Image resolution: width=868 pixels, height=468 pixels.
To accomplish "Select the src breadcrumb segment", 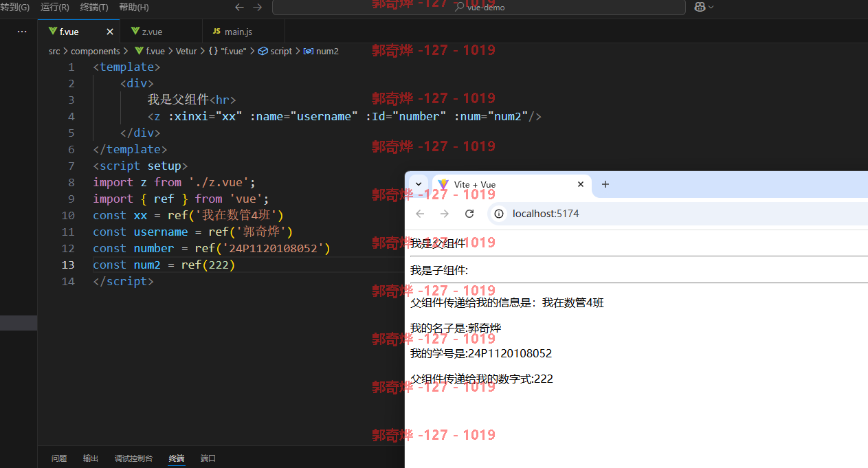I will (x=54, y=51).
